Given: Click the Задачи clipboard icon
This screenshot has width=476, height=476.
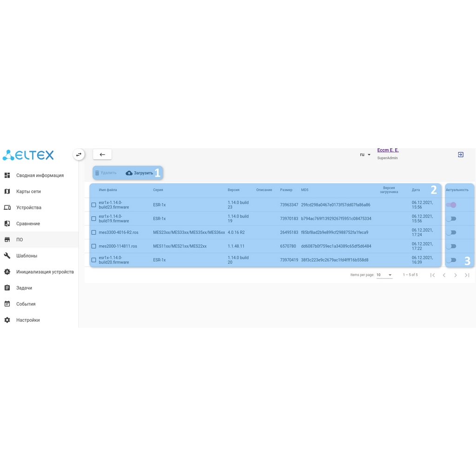Looking at the screenshot, I should (x=7, y=288).
